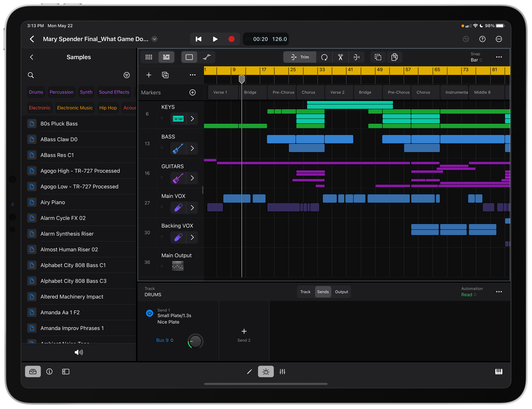Click the Verse 1 section marker on timeline

coord(221,92)
